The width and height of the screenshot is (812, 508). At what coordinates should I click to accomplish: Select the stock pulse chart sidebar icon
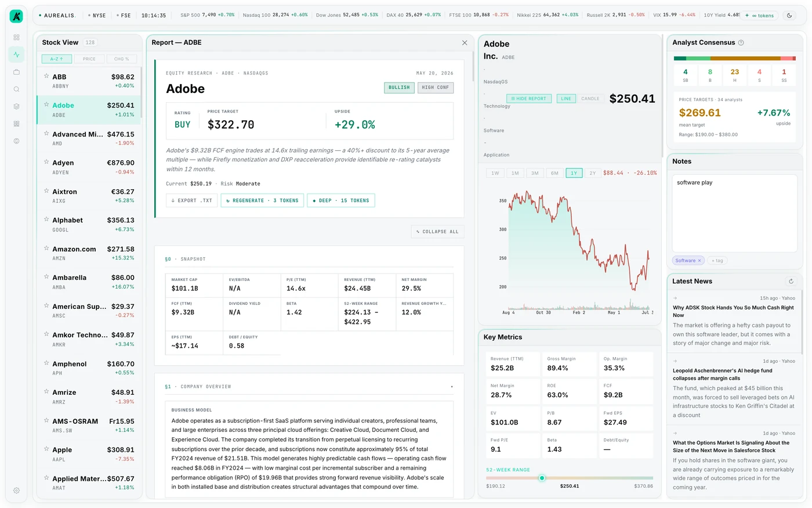16,55
